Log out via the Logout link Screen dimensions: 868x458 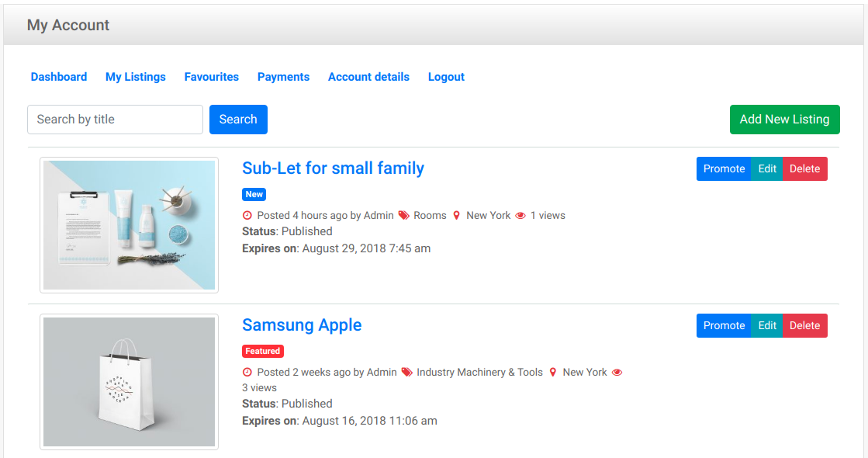[446, 77]
